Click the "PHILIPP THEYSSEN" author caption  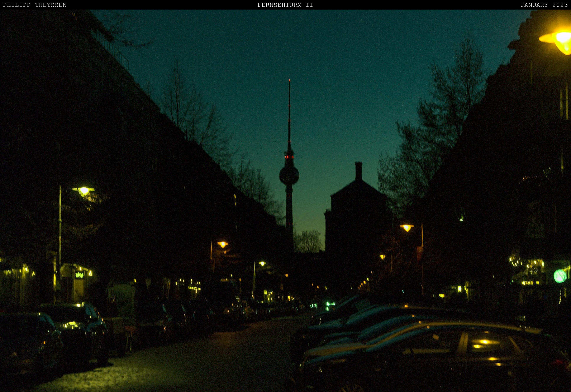pos(35,5)
